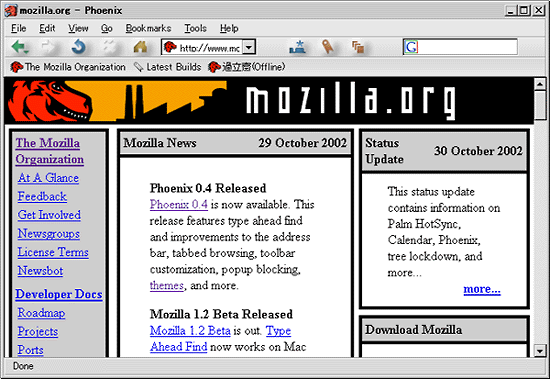Minimize the Phoenix window
This screenshot has height=379, width=550.
510,11
